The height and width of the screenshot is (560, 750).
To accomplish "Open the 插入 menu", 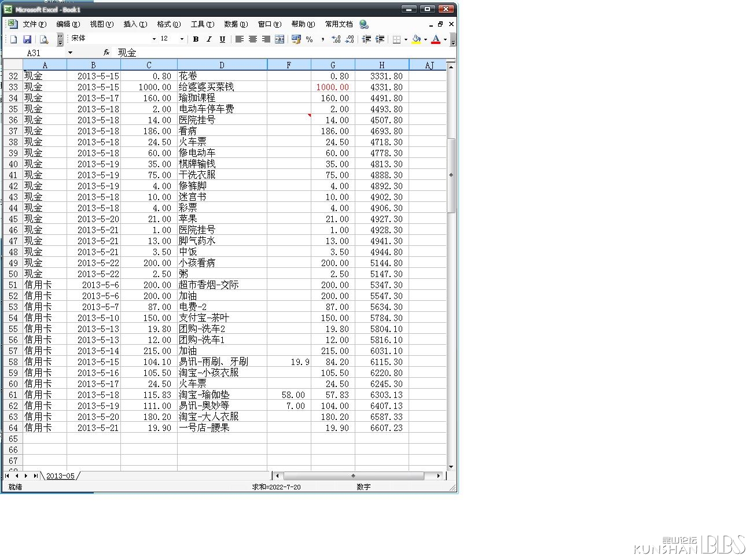I will 135,24.
